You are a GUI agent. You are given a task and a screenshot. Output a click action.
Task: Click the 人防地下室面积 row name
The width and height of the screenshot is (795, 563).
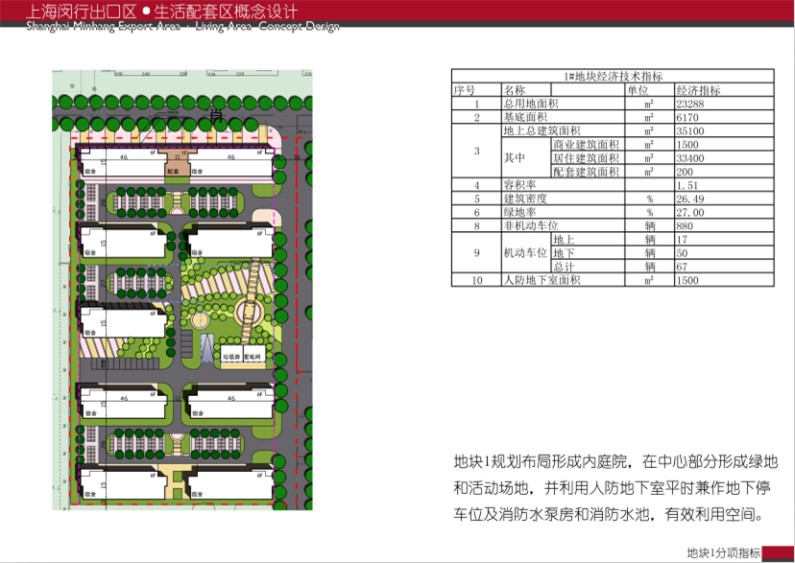(x=539, y=281)
